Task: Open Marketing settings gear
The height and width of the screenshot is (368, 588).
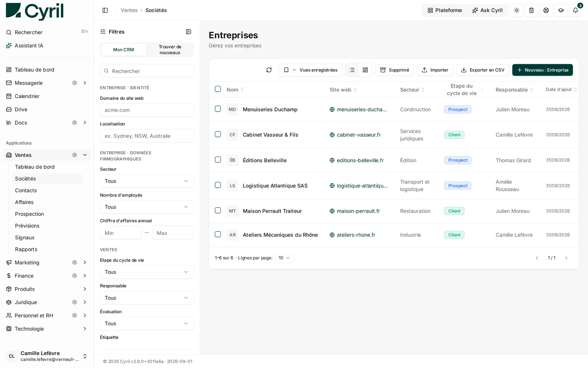Action: click(75, 263)
